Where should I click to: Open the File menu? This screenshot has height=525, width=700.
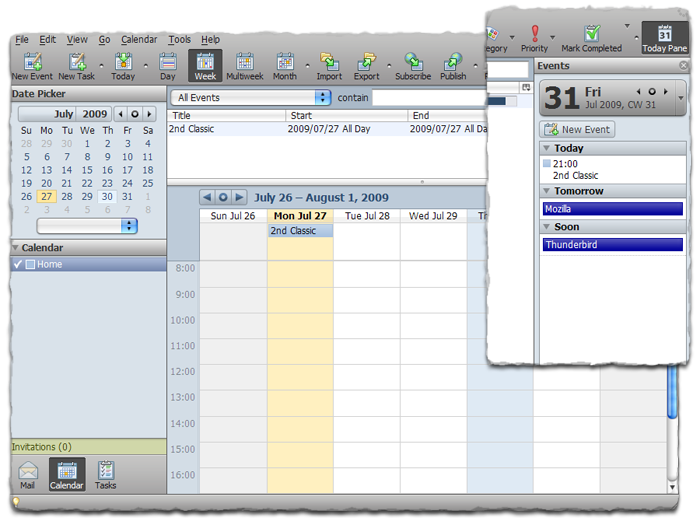click(22, 40)
